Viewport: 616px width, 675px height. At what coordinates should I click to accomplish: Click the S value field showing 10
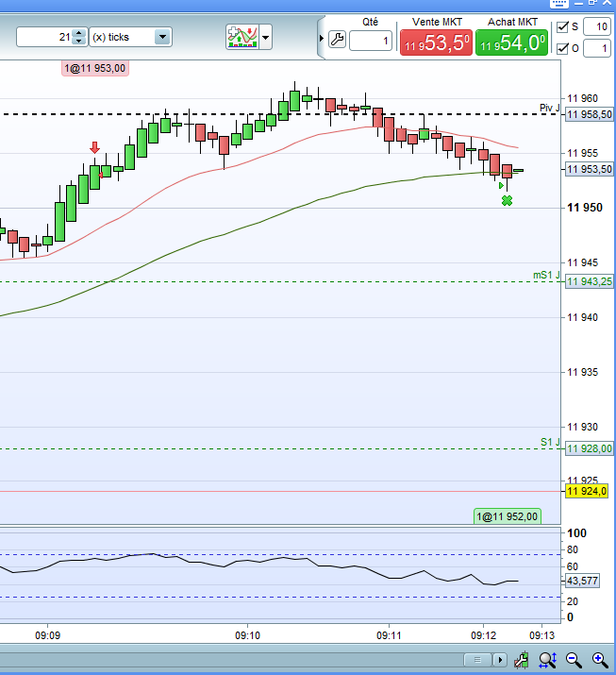pyautogui.click(x=597, y=26)
